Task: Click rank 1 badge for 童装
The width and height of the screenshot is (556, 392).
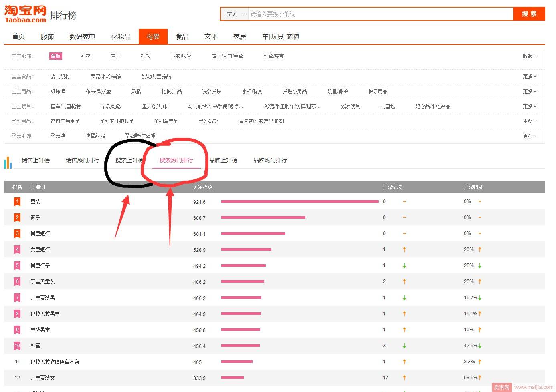Action: click(17, 202)
